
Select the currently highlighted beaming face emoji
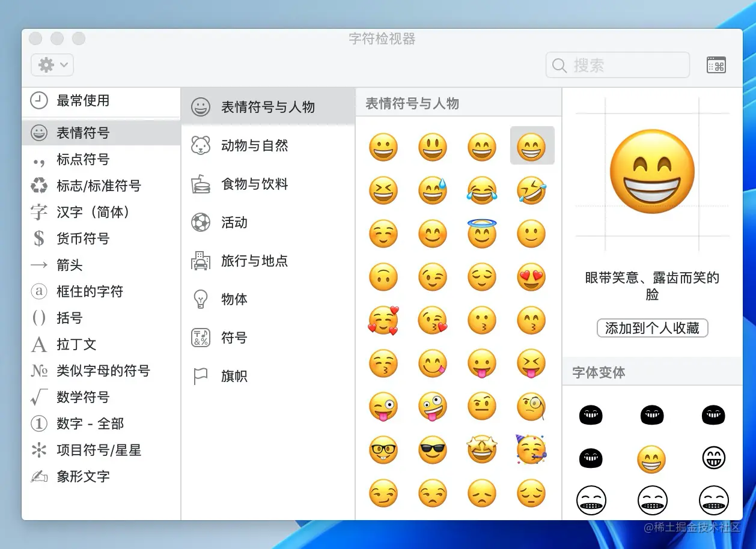(532, 146)
